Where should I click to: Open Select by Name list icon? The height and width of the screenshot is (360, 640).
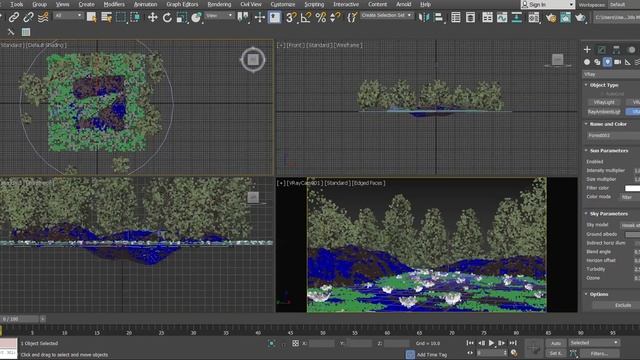(106, 18)
